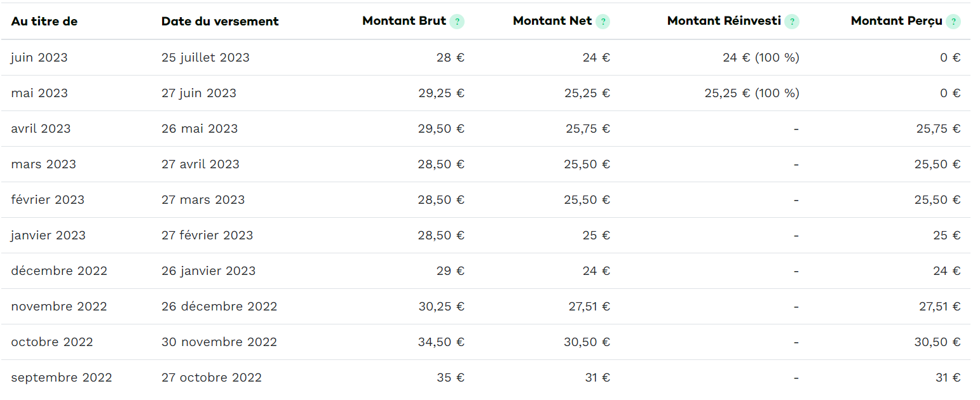Select the septembre 2022 row label
980x400 pixels.
pos(62,378)
